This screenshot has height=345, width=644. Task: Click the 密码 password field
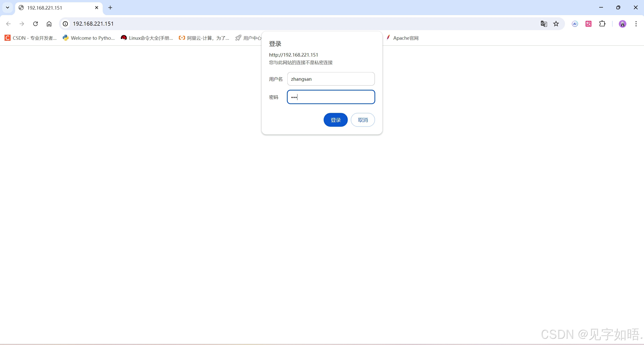pyautogui.click(x=331, y=97)
